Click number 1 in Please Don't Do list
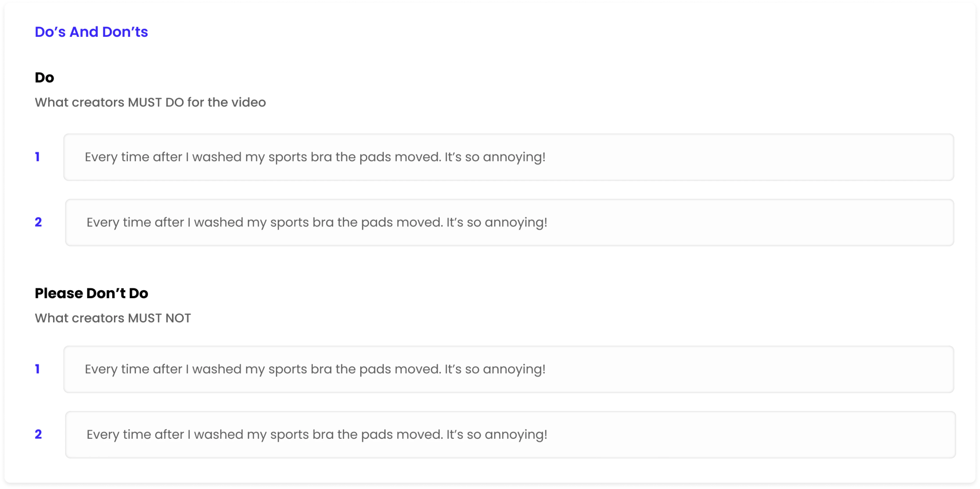 (37, 369)
